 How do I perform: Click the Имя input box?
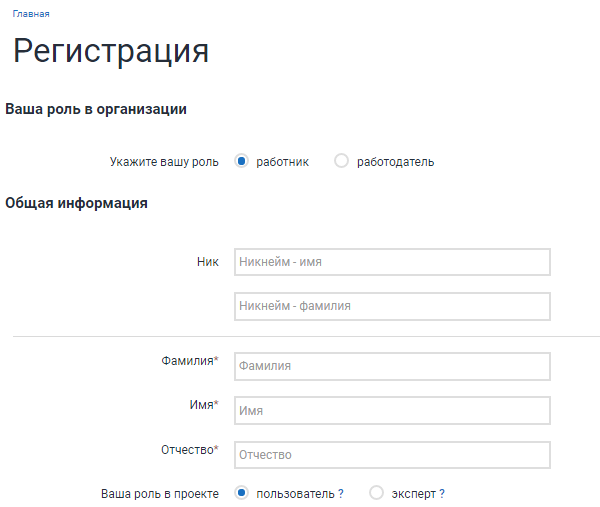392,410
